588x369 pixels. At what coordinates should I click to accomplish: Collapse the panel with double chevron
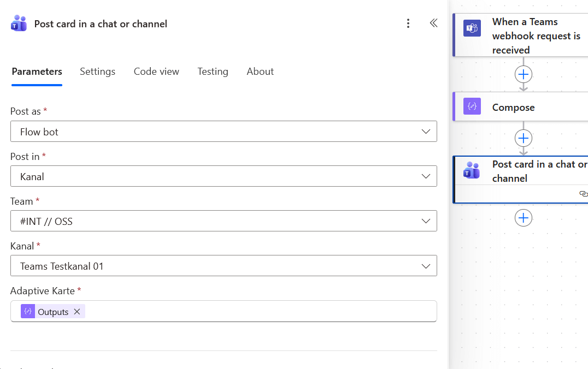pyautogui.click(x=433, y=23)
